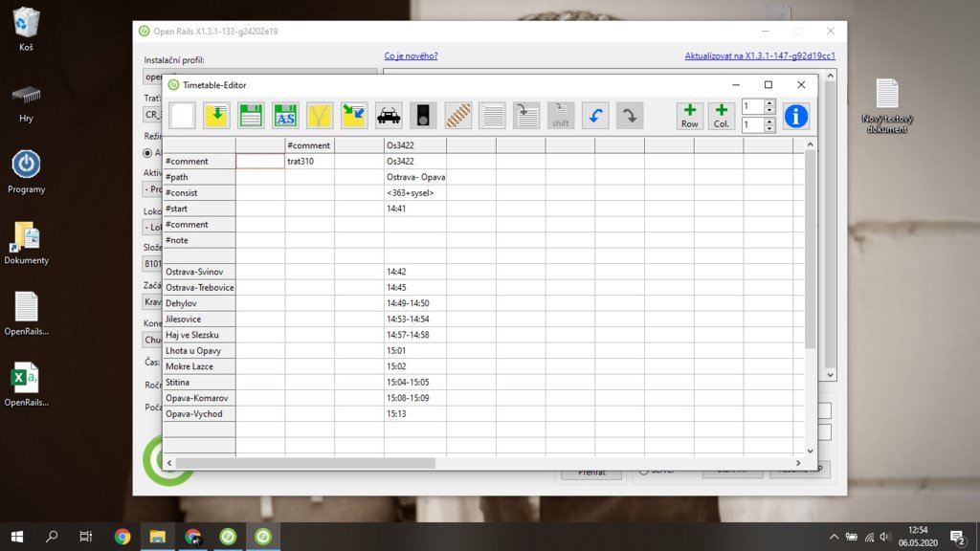Screen dimensions: 980x551
Task: Open 'Co je nového?' link in Open Rails window
Action: click(x=411, y=55)
